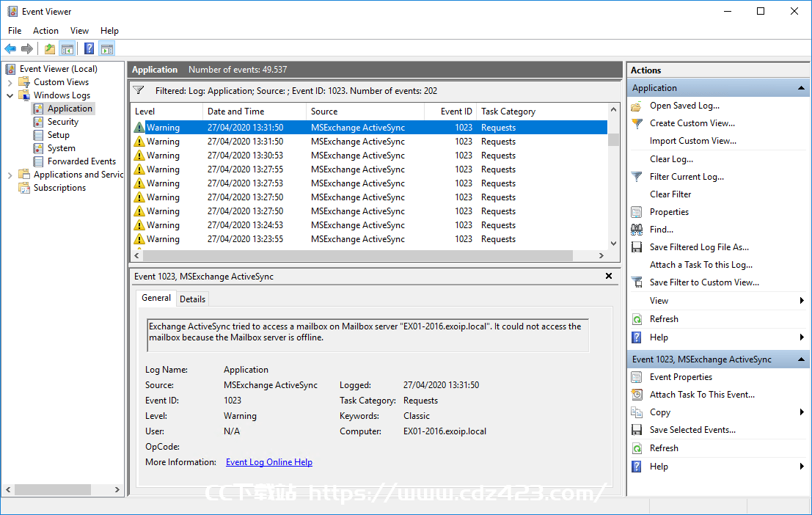Screen dimensions: 812x515
Task: Click the Find binoculars icon
Action: pyautogui.click(x=637, y=230)
